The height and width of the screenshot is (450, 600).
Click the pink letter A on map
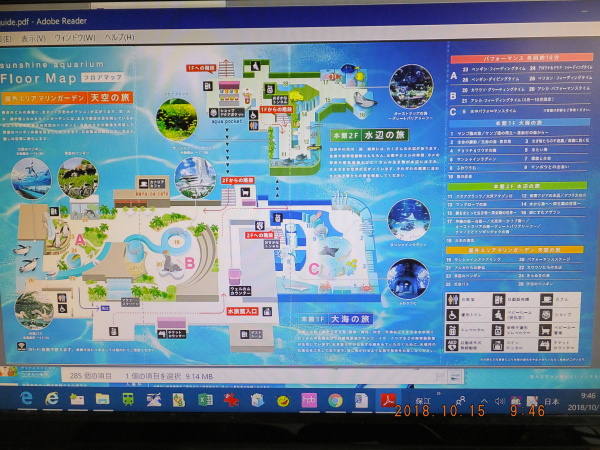coord(79,240)
